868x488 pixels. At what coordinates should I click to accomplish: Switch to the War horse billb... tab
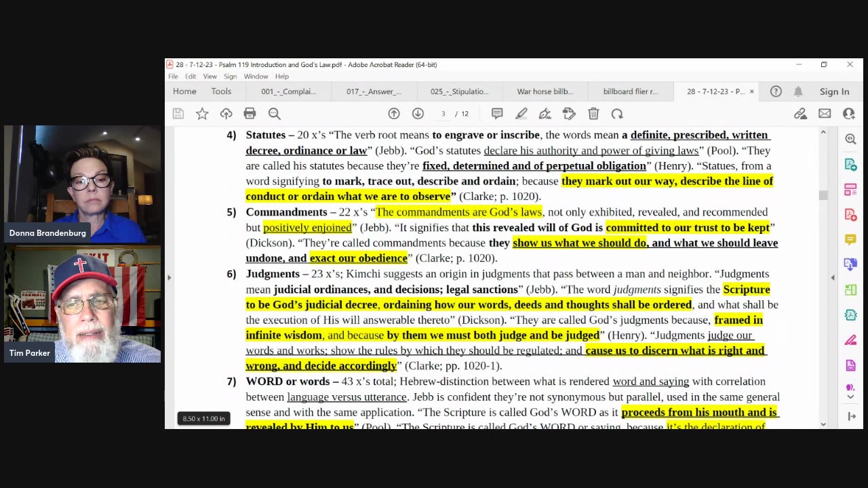pos(545,91)
